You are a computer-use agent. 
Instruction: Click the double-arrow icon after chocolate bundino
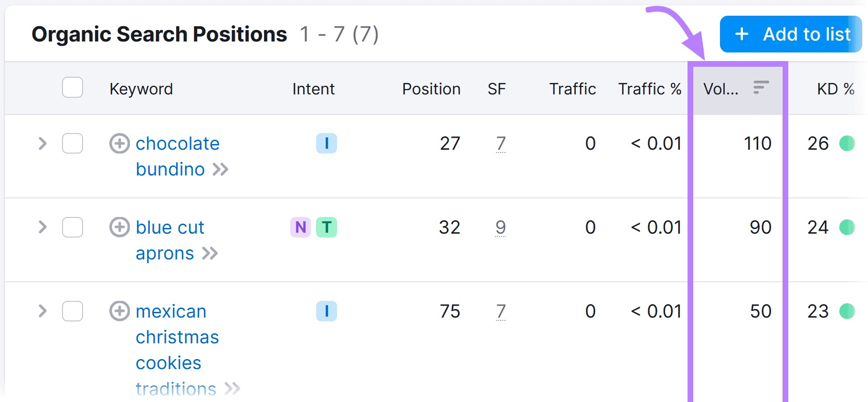(222, 169)
